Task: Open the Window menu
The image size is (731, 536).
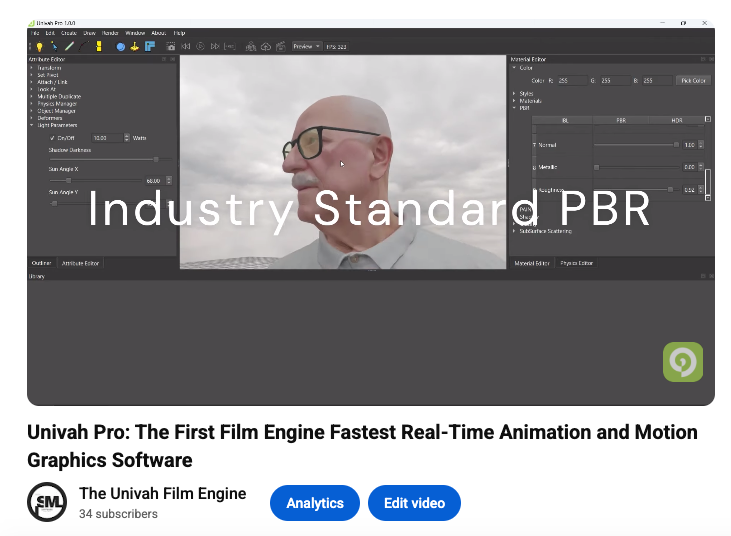Action: click(x=135, y=33)
